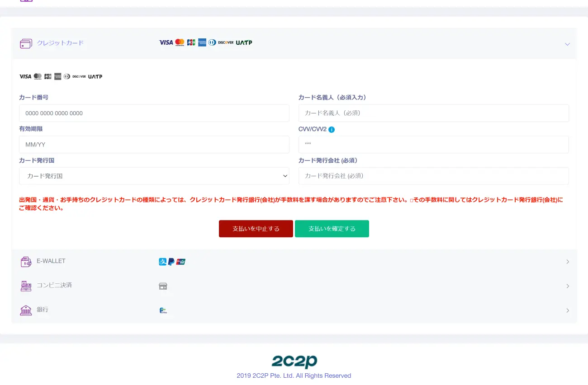588x385 pixels.
Task: Click the grayscale Mastercard logo above card number
Action: click(x=38, y=76)
